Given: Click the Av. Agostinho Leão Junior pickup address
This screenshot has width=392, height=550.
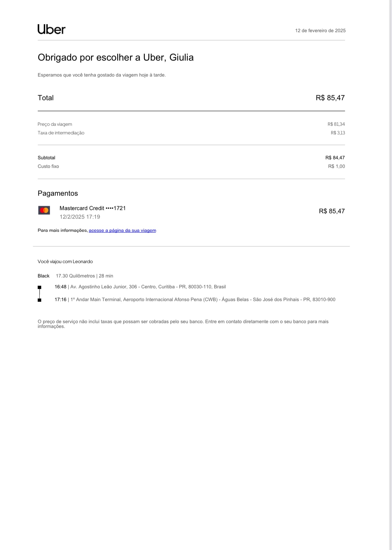Looking at the screenshot, I should [148, 287].
